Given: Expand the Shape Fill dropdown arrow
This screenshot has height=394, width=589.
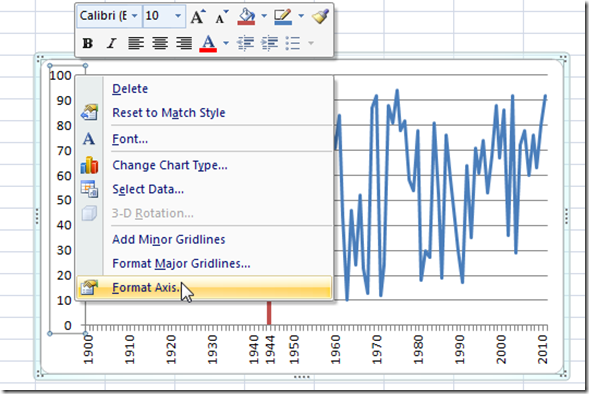Looking at the screenshot, I should 264,16.
